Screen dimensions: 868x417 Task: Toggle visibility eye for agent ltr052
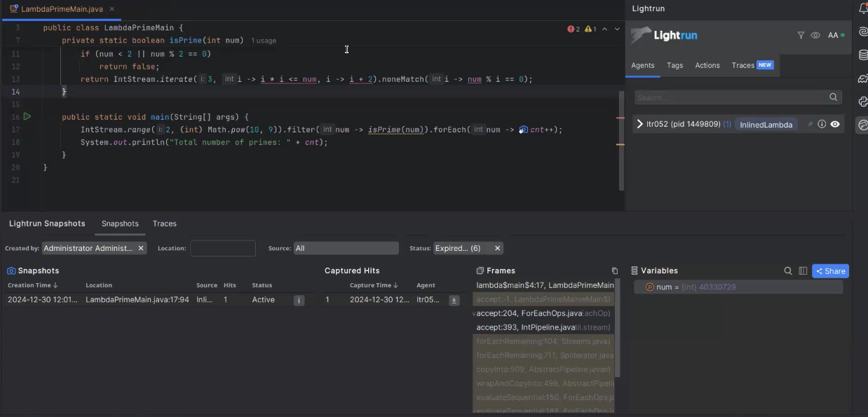(835, 124)
